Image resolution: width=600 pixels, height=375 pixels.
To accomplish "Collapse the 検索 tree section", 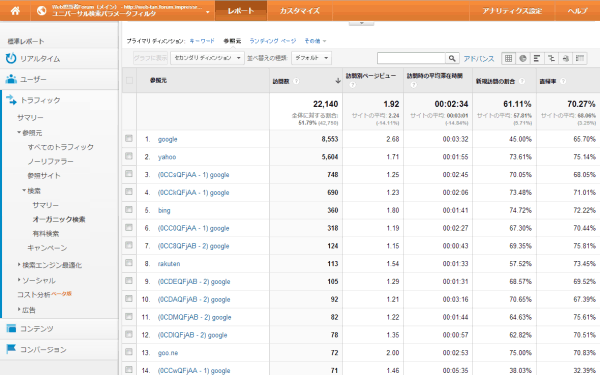I will coord(24,190).
